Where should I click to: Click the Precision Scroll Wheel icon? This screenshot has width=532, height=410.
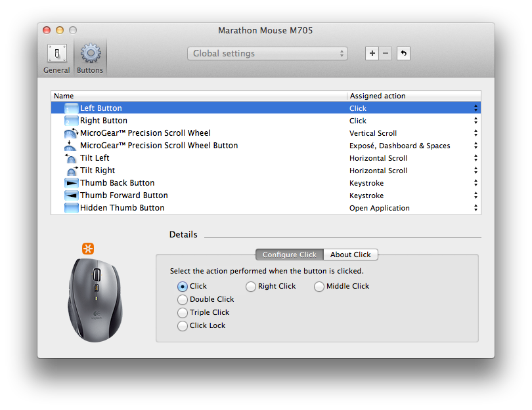click(x=71, y=133)
